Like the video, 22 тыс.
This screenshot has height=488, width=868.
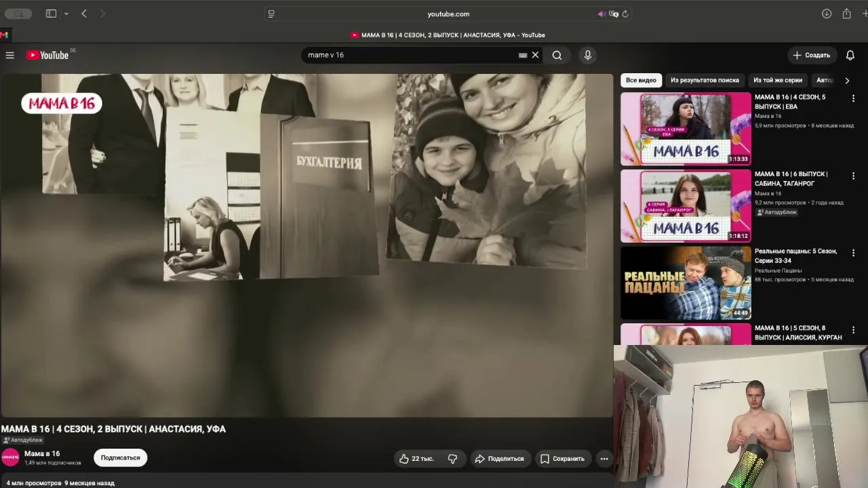(416, 459)
